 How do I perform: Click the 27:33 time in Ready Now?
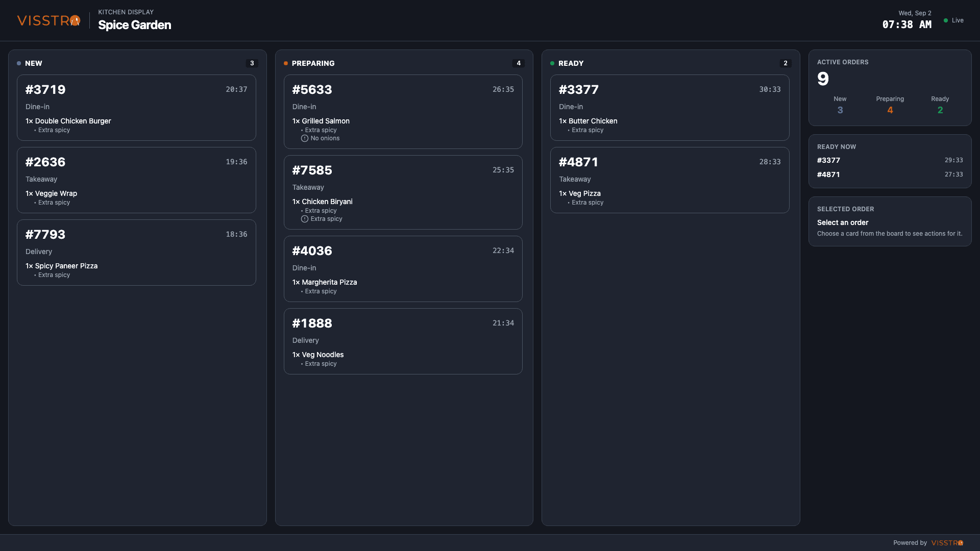tap(953, 174)
